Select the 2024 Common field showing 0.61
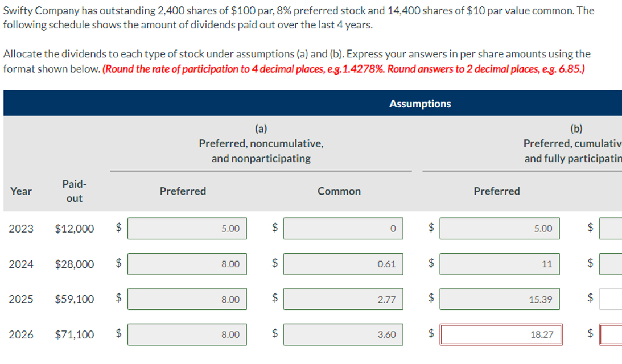Screen dimensions: 622x364 [x=343, y=263]
